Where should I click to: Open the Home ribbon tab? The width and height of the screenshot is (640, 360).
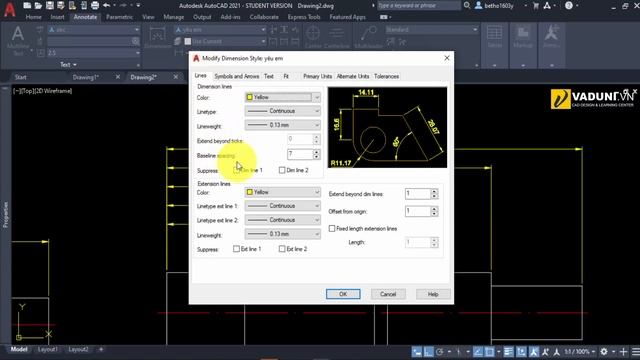(x=33, y=17)
